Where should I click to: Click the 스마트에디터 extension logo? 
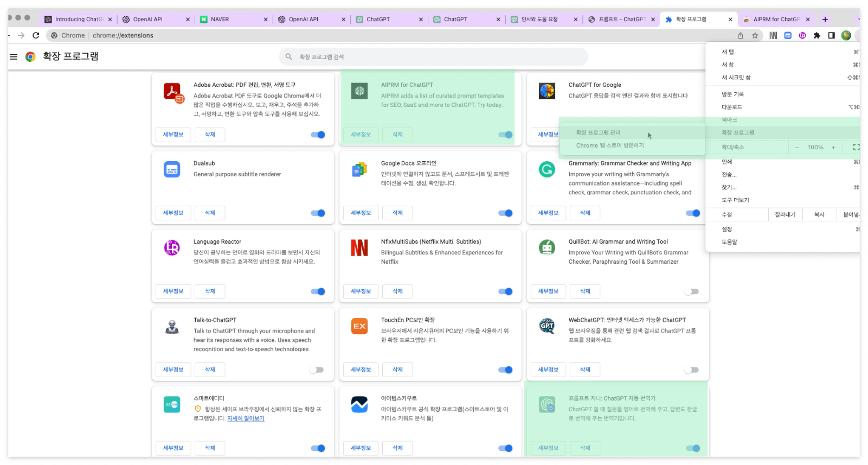tap(172, 405)
